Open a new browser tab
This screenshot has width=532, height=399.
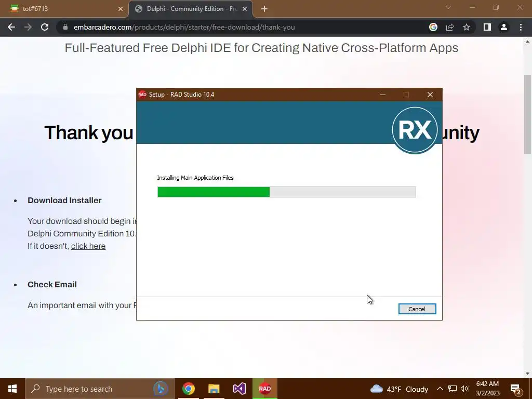(264, 9)
